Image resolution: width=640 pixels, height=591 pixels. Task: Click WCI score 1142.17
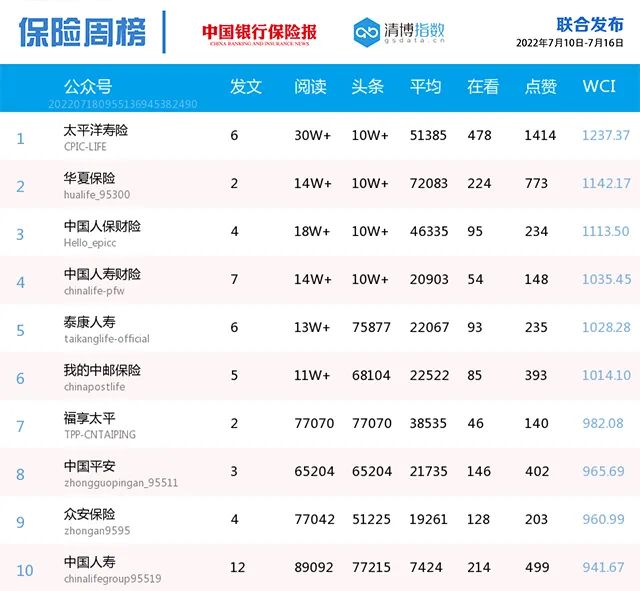606,183
